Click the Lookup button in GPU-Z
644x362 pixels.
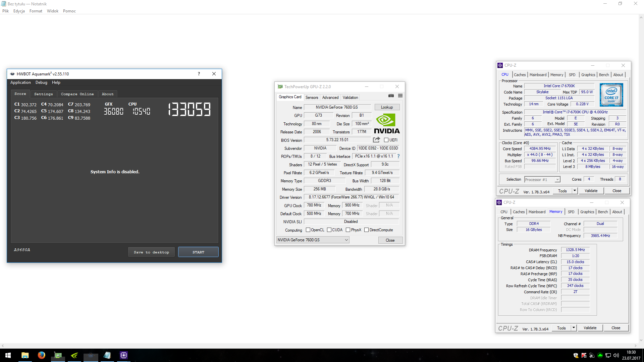pyautogui.click(x=387, y=107)
